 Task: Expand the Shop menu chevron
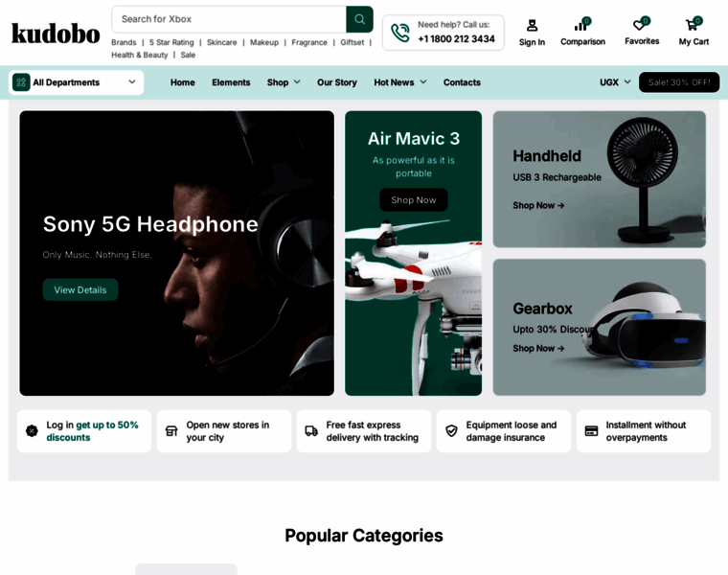297,82
